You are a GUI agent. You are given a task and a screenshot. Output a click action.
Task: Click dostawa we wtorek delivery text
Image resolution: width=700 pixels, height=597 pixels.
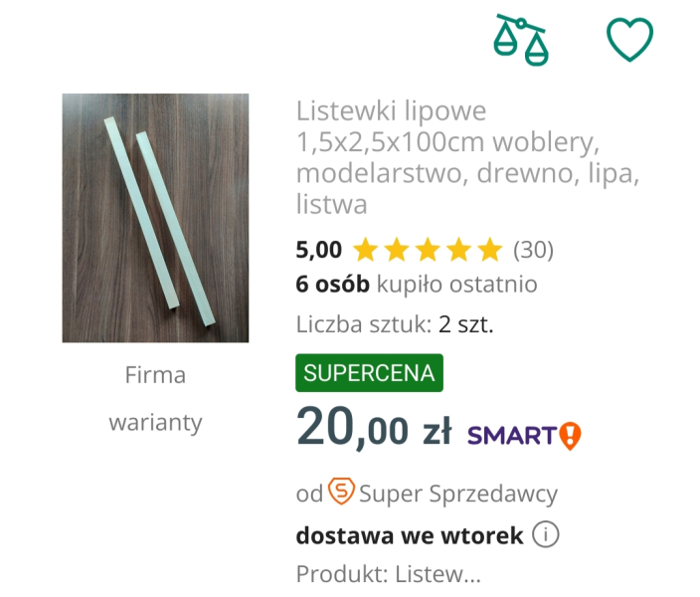pos(410,535)
